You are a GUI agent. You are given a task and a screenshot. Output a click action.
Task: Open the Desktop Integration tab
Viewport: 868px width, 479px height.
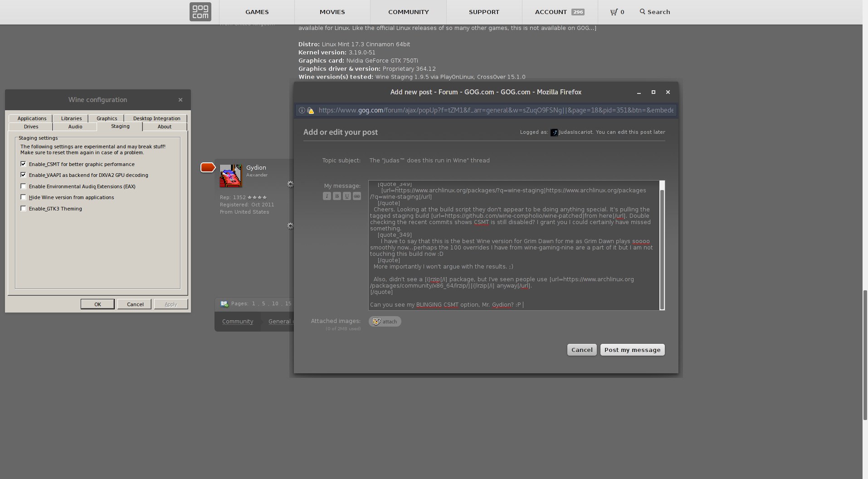tap(156, 118)
